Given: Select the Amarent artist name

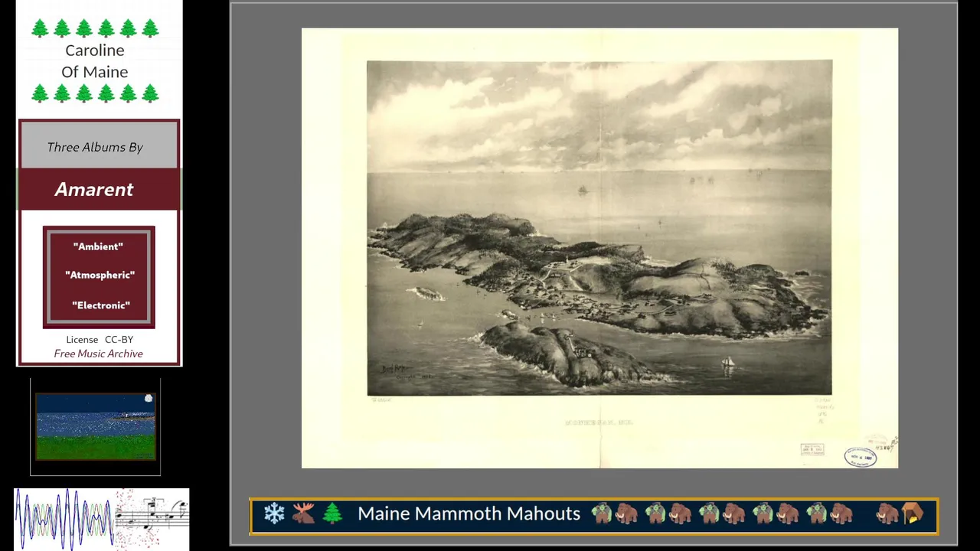Looking at the screenshot, I should (94, 189).
